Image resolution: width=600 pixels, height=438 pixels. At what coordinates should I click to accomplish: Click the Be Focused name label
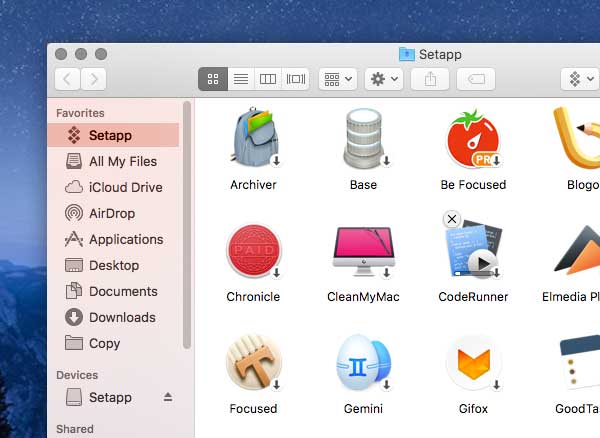pos(473,185)
